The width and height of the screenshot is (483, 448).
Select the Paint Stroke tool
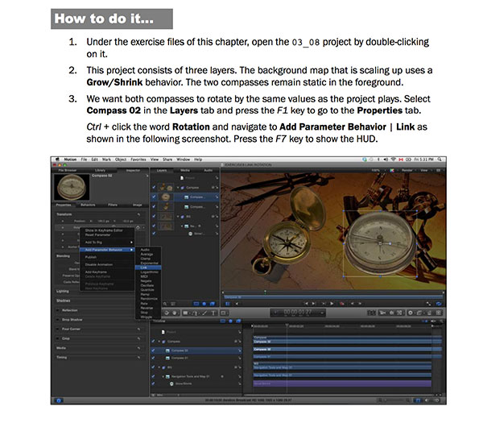tap(204, 313)
